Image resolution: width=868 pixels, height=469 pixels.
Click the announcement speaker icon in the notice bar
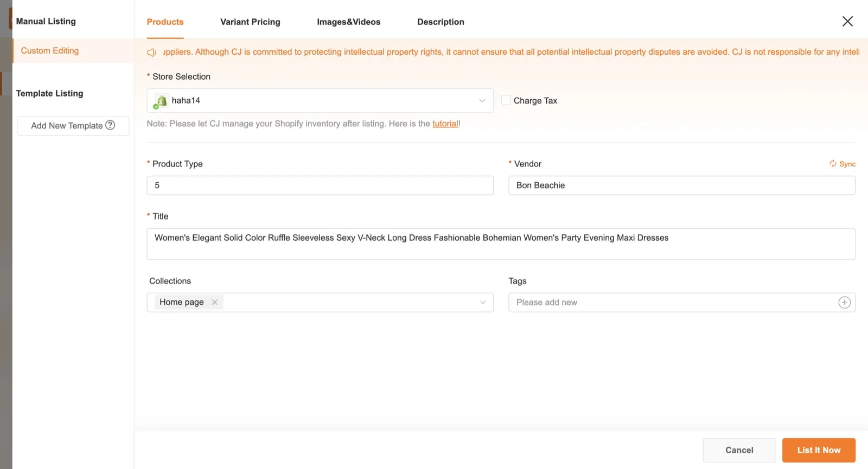coord(152,52)
